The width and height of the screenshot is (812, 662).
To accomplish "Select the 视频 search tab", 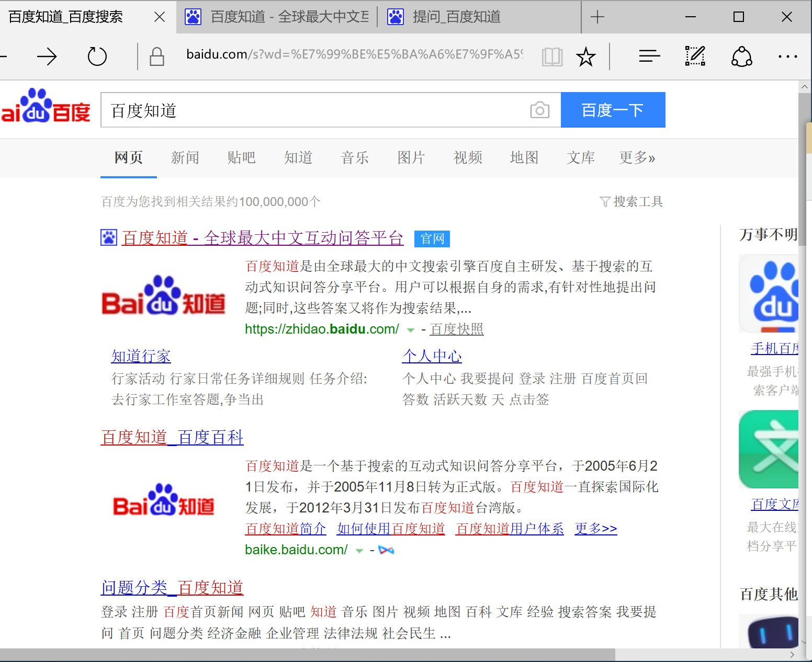I will pos(468,157).
